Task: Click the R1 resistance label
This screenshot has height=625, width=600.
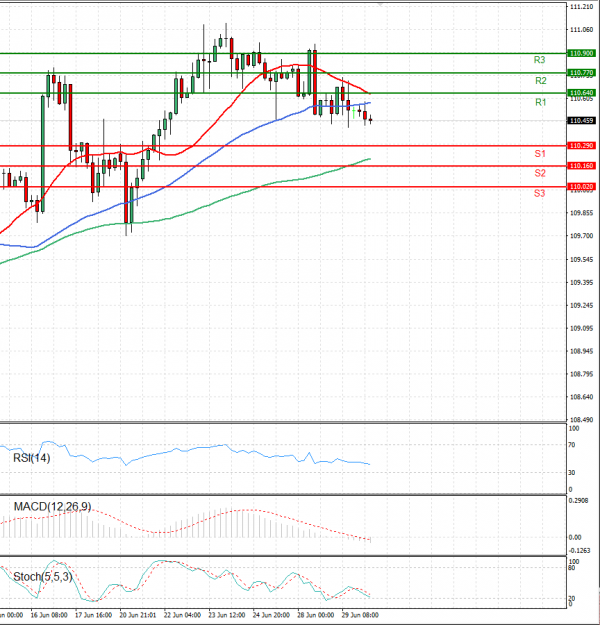Action: click(x=541, y=102)
